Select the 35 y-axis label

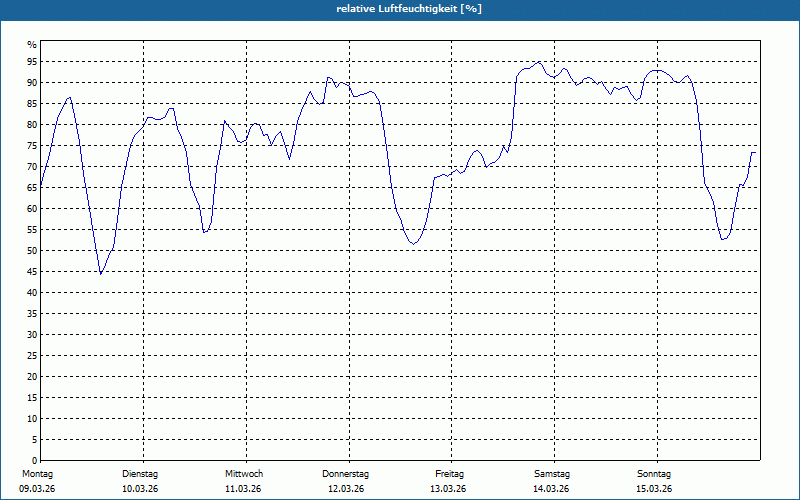pos(32,314)
